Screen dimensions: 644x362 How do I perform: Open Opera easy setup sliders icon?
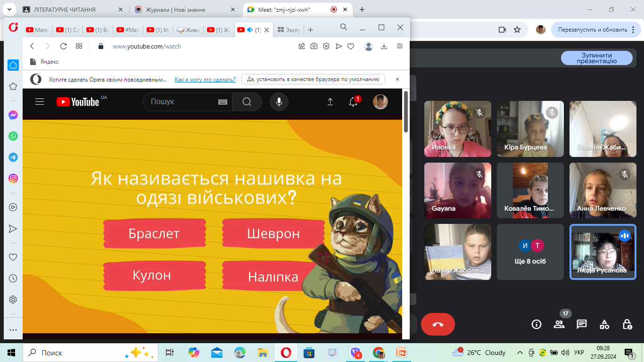click(400, 46)
